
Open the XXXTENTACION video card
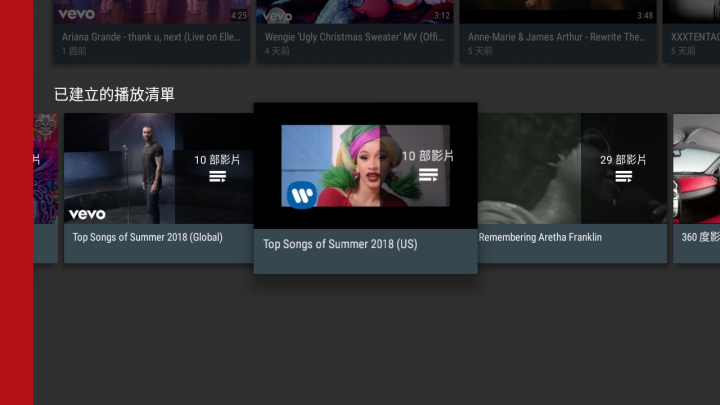(x=692, y=31)
